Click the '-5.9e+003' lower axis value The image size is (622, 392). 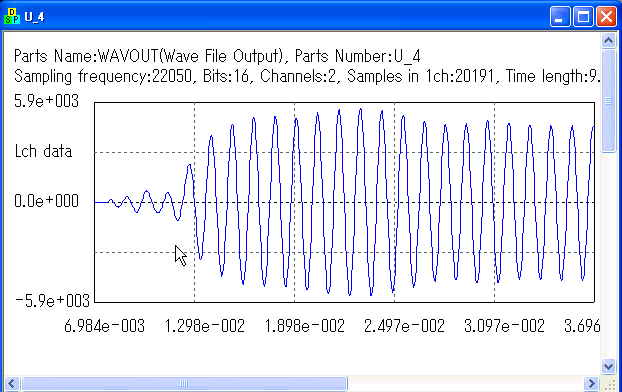52,301
